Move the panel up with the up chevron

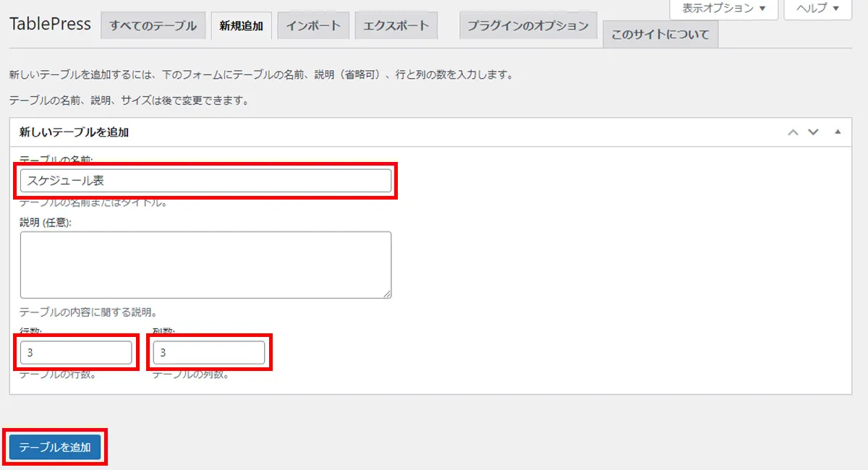pos(793,132)
